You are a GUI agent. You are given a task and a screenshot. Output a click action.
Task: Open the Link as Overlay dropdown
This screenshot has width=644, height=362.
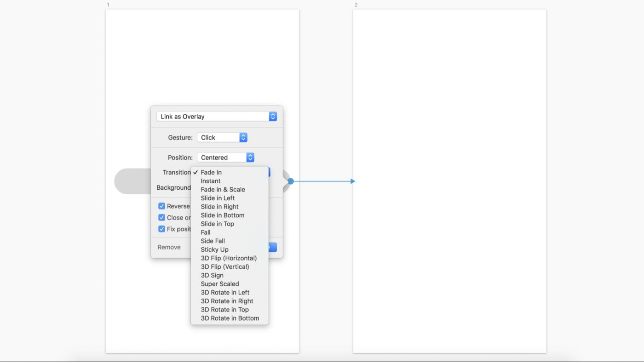pos(217,117)
